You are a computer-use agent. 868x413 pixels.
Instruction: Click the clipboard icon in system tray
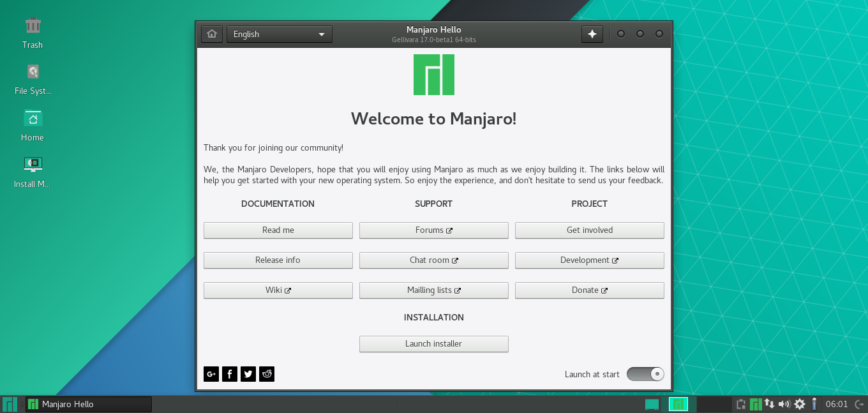[740, 404]
